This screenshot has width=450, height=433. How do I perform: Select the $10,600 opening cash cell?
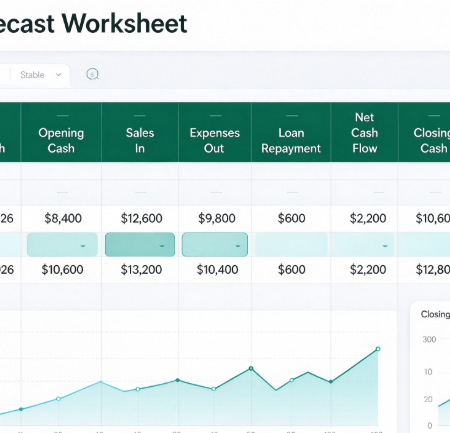(x=62, y=269)
